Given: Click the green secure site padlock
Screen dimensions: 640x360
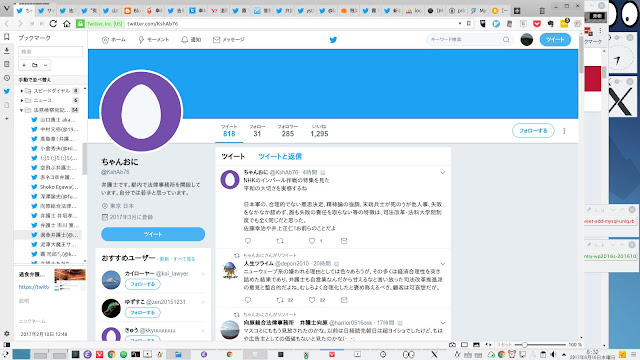Looking at the screenshot, I should [80, 24].
